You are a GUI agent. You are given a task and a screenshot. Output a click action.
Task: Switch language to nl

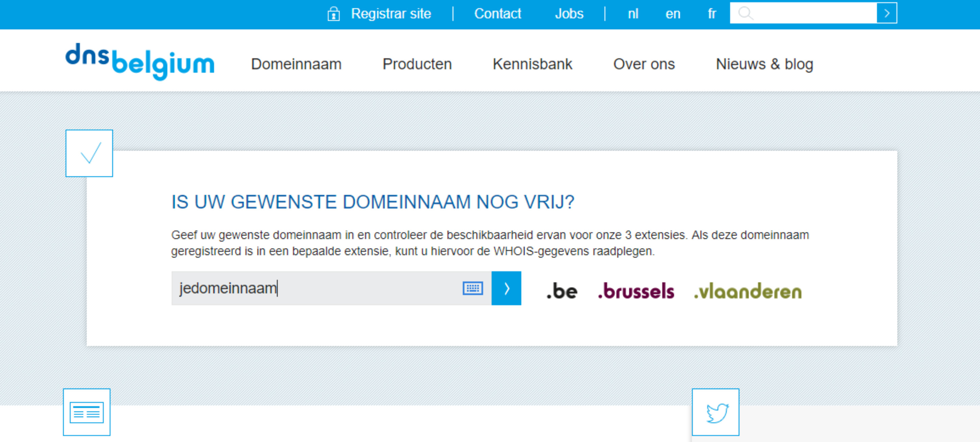click(633, 14)
